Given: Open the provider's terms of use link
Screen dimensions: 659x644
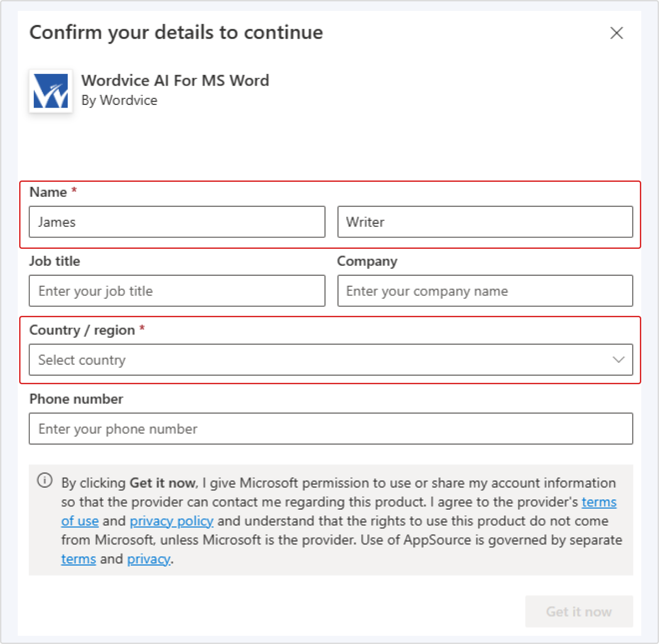Looking at the screenshot, I should click(599, 502).
